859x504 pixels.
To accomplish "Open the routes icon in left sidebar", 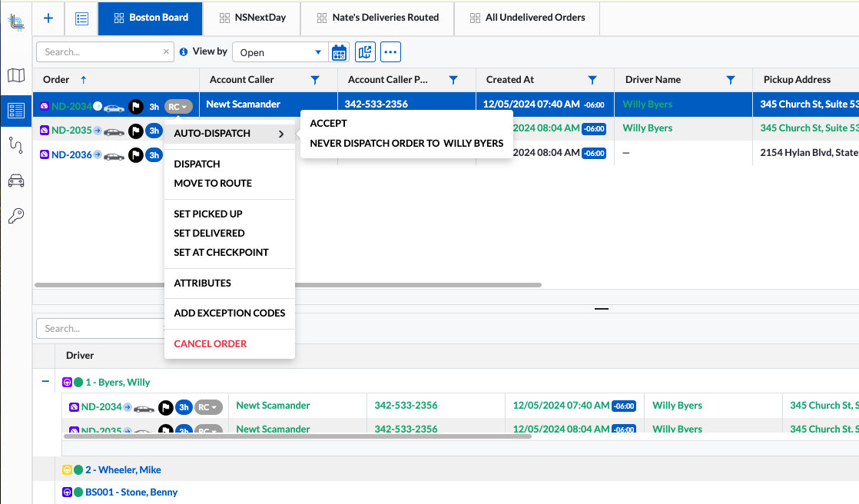I will (16, 145).
